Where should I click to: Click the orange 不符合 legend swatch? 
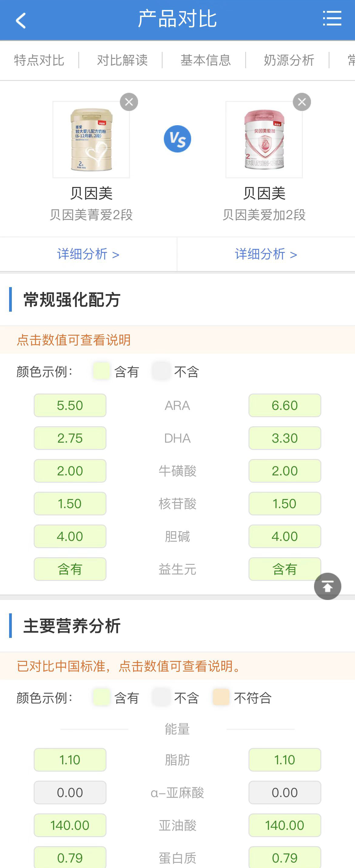221,697
